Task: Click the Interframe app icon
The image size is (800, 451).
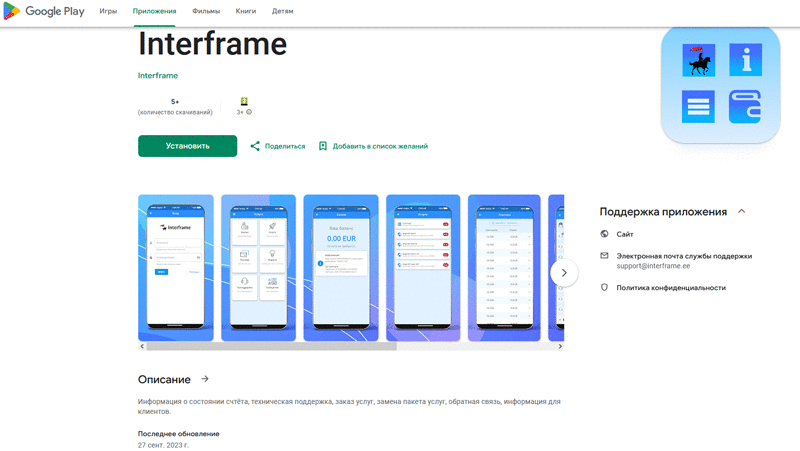Action: click(x=720, y=84)
